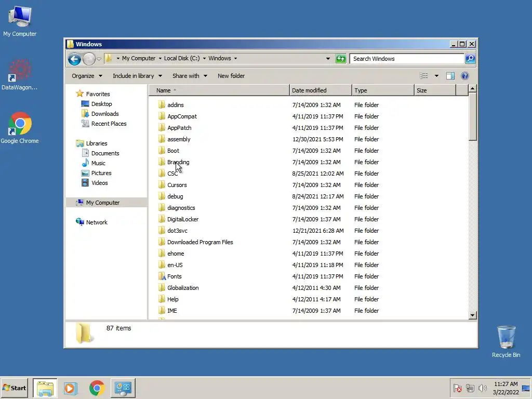Click in the Search Windows field
Image resolution: width=532 pixels, height=399 pixels.
[x=407, y=59]
